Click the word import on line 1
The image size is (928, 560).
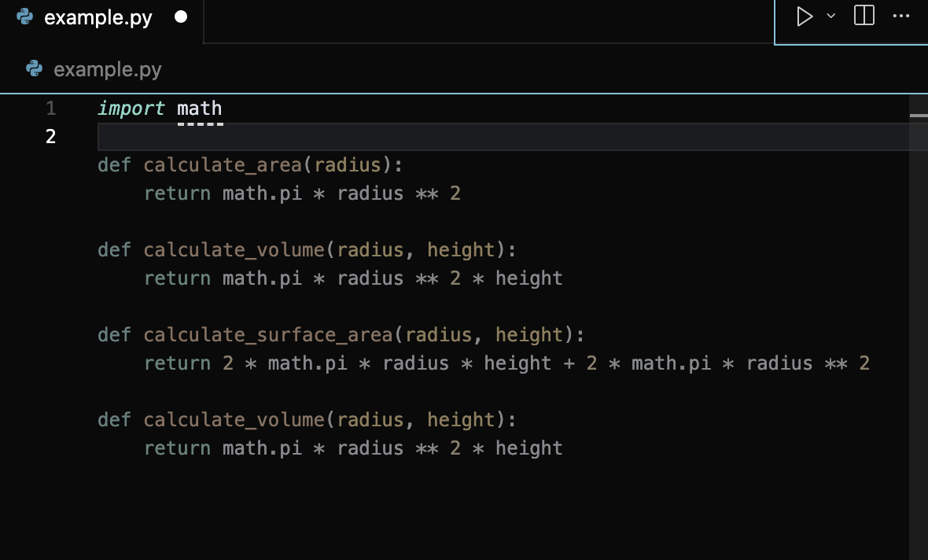click(131, 109)
